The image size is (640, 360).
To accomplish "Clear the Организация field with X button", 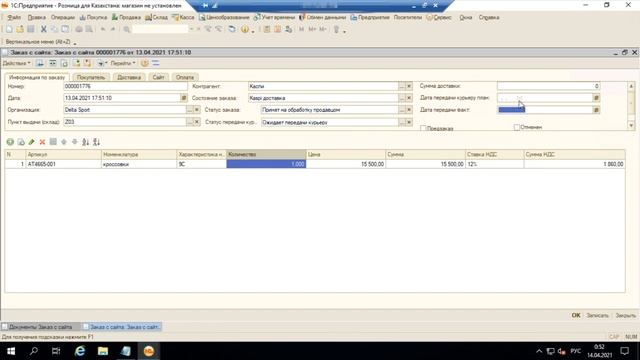I will point(197,110).
